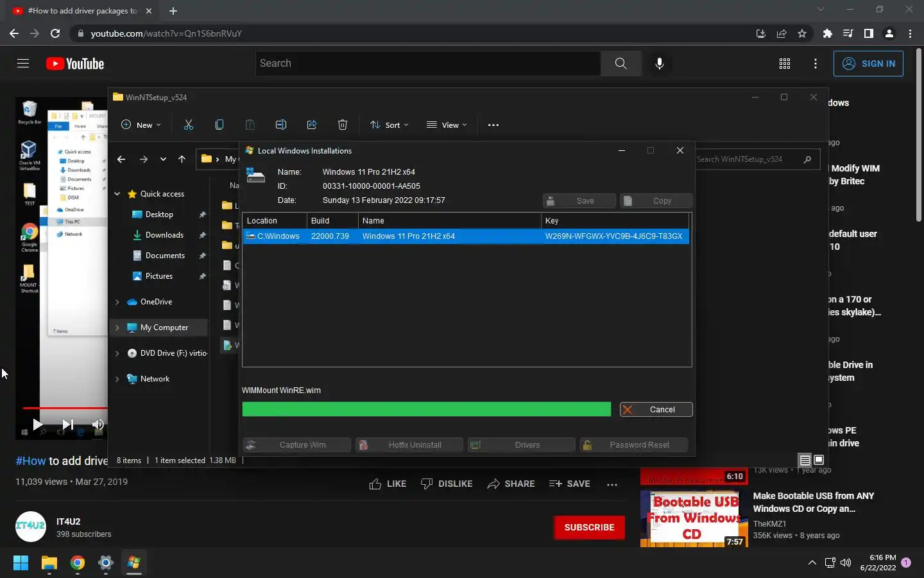
Task: Skip to next video
Action: [x=67, y=425]
